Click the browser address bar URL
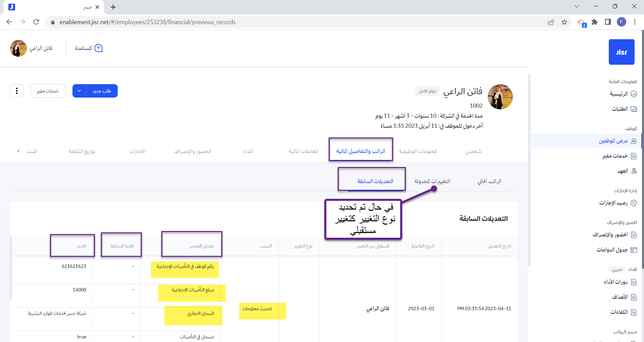The width and height of the screenshot is (644, 342). [148, 22]
